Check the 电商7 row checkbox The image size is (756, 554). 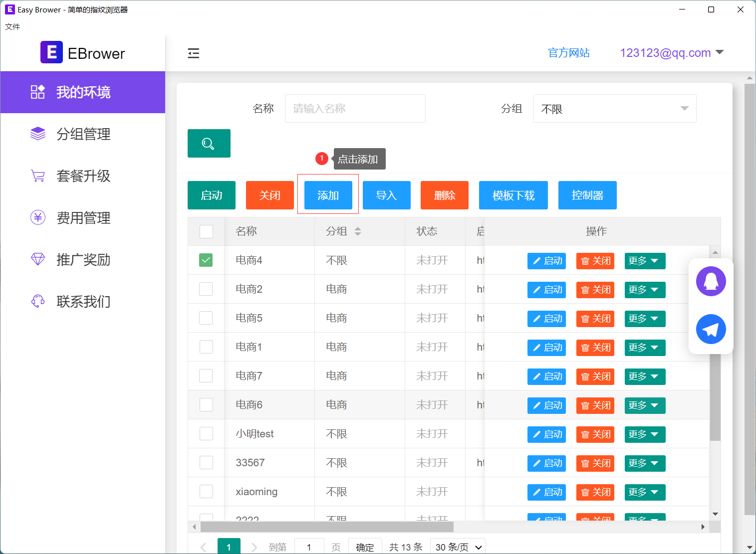click(x=206, y=376)
